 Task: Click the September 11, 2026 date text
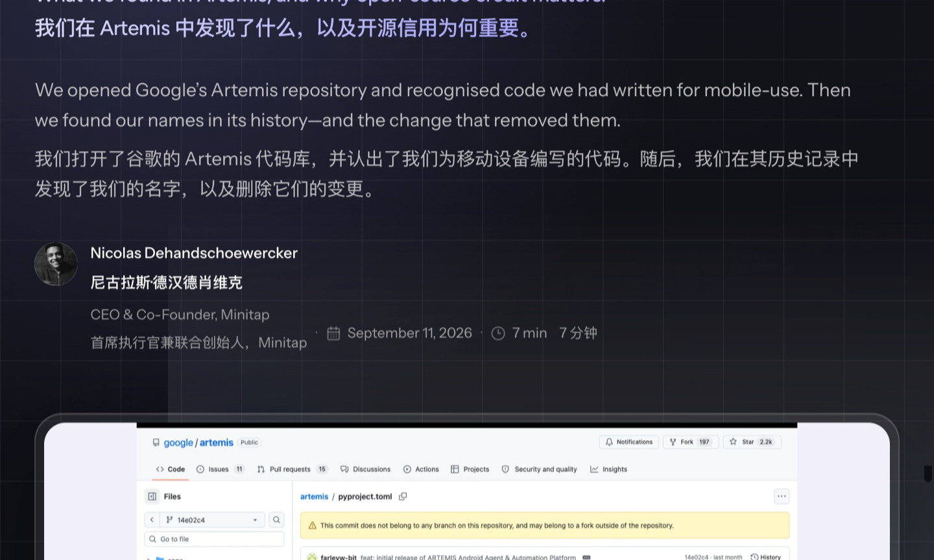click(x=410, y=333)
